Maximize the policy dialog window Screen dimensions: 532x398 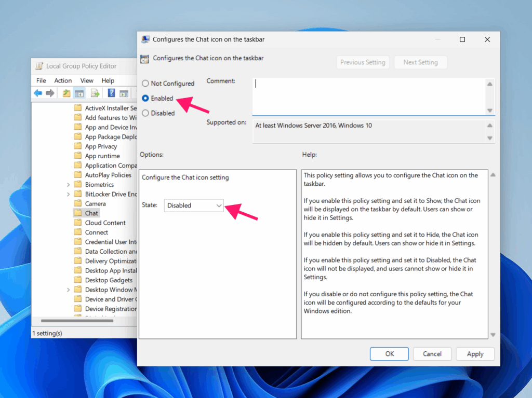(462, 39)
